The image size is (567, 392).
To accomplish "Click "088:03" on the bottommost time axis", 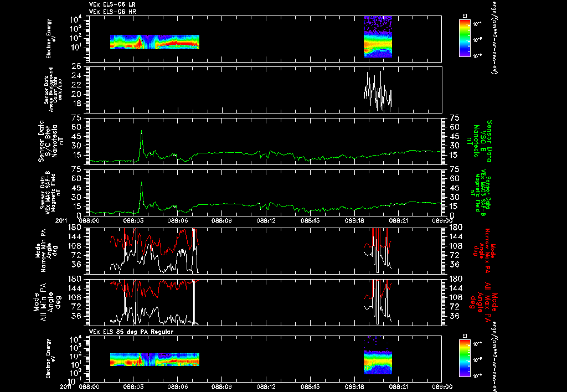I will (133, 386).
